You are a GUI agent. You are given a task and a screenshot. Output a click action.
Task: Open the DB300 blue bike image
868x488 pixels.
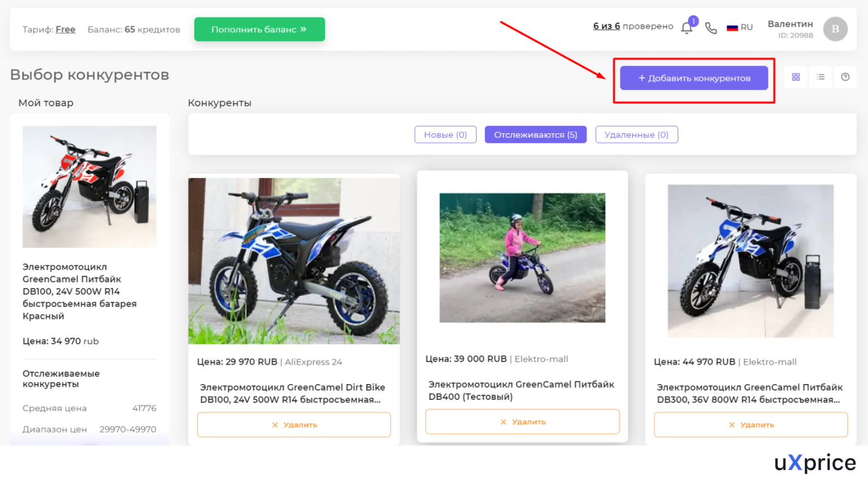click(x=750, y=261)
